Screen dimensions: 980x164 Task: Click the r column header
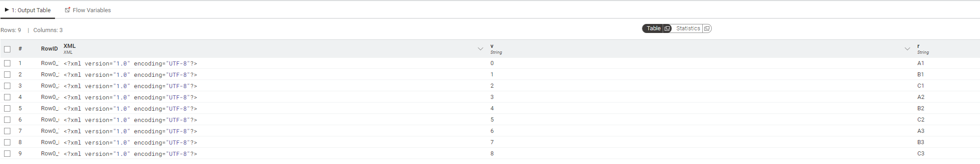(918, 46)
